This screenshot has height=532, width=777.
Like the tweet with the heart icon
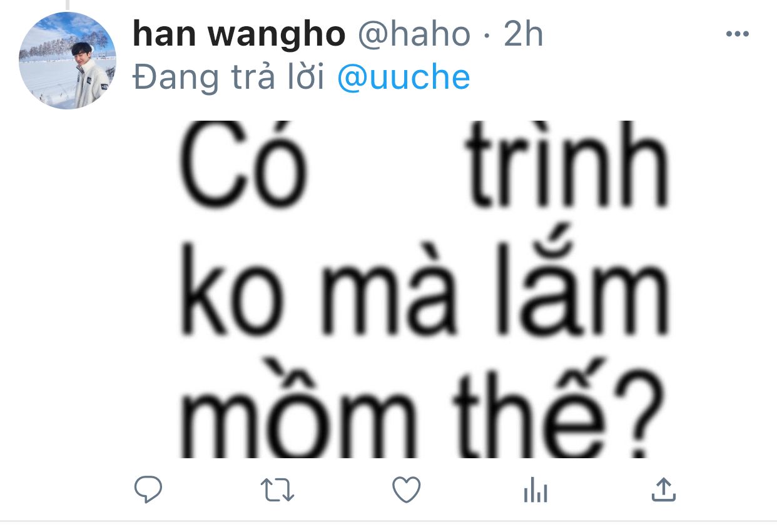tap(406, 490)
